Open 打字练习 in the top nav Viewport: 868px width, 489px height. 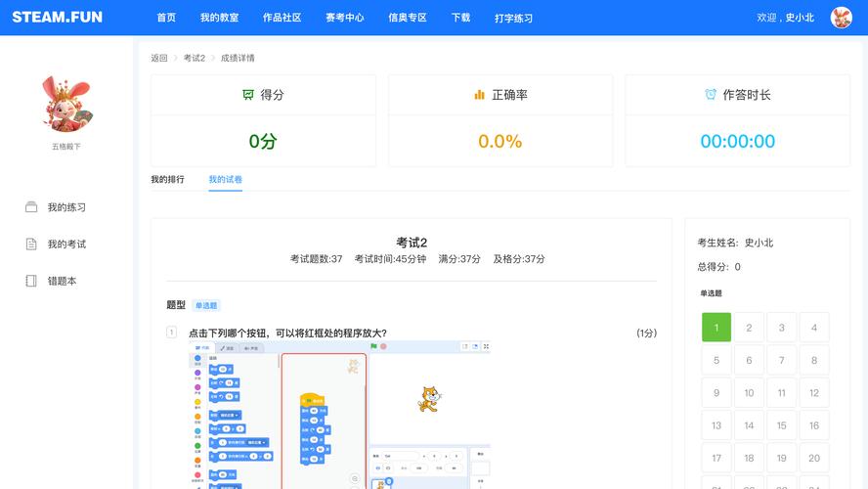[514, 19]
